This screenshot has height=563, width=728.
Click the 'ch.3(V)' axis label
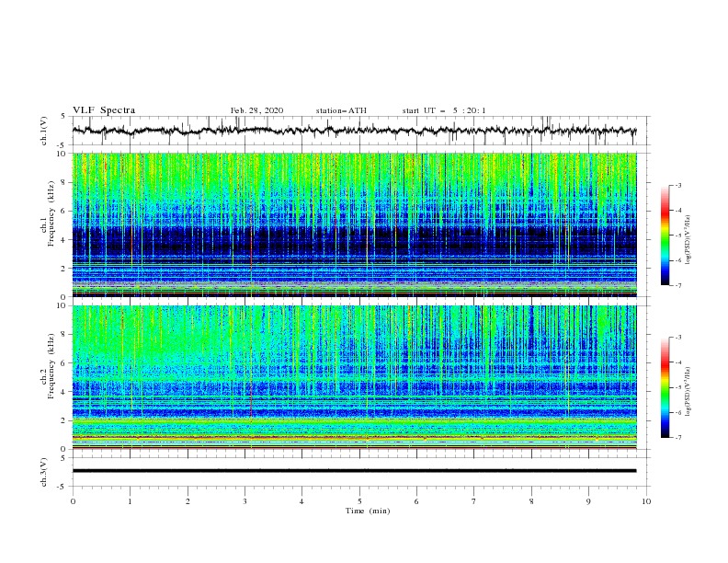[44, 472]
